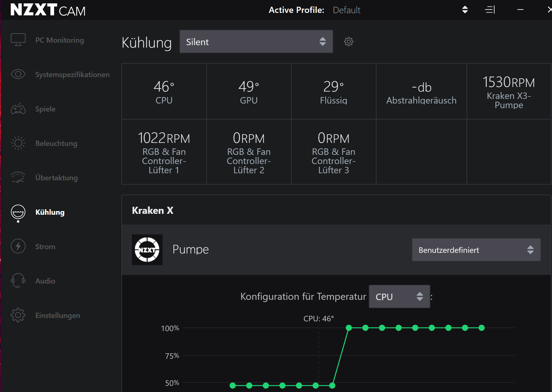
Task: Click the eye icon for Systemspezifikationen
Action: click(x=18, y=74)
